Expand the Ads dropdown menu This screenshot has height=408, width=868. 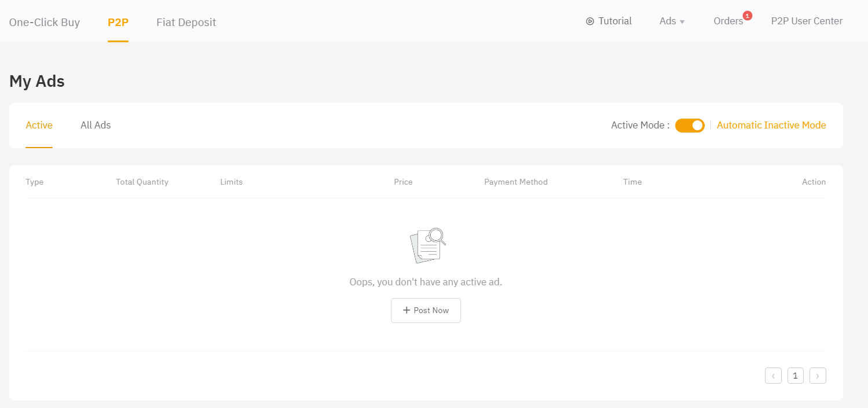tap(672, 21)
